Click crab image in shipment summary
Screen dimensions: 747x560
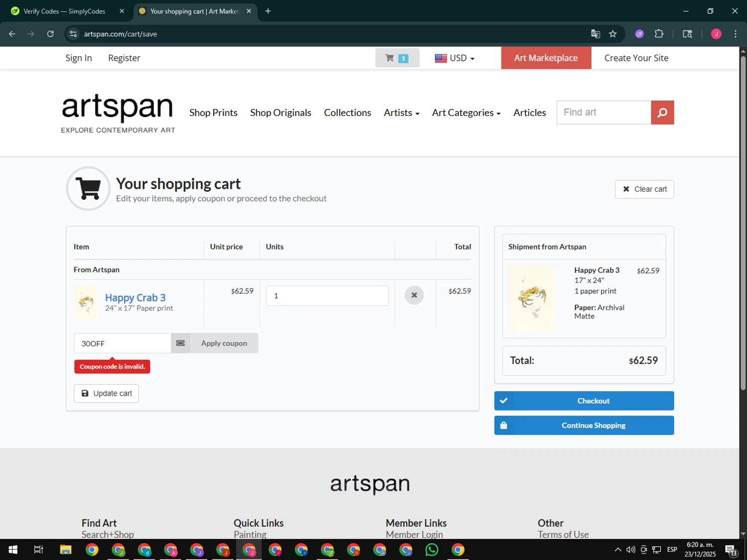click(532, 299)
